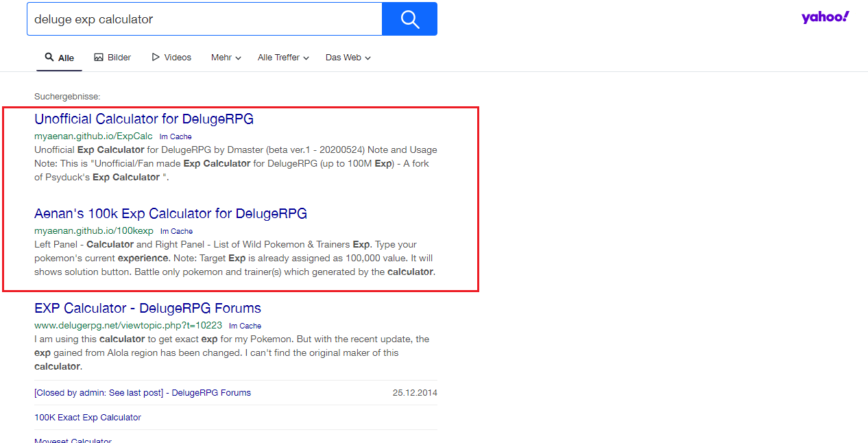The image size is (868, 443).
Task: Visit the myaenan.github.io/100kexp URL
Action: [x=94, y=230]
